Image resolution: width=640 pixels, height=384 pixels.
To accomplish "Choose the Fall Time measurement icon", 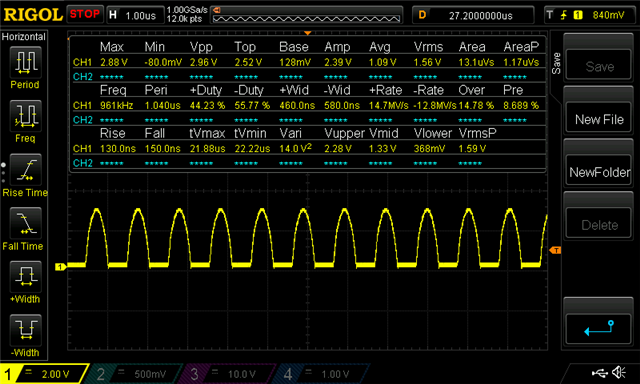I will pos(25,223).
